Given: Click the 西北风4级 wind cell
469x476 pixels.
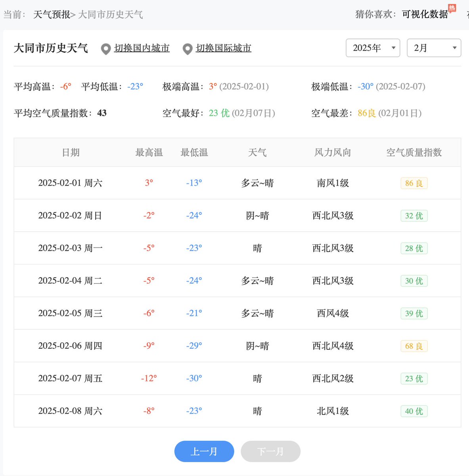Looking at the screenshot, I should [333, 345].
